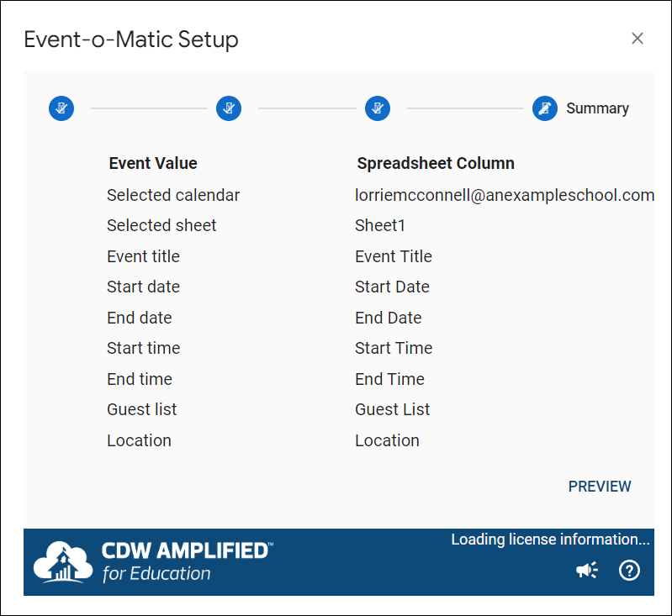Screen dimensions: 672x616
Task: Click the third completed step circle in the stepper
Action: pos(378,108)
